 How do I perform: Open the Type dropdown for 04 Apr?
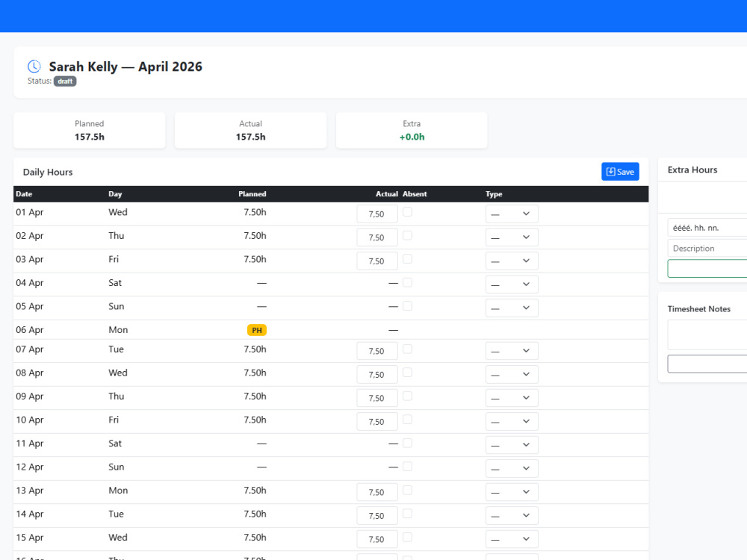click(x=512, y=284)
